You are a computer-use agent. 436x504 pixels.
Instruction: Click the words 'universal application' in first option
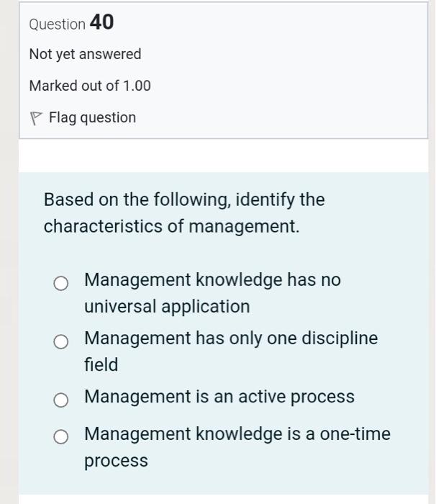(x=167, y=307)
